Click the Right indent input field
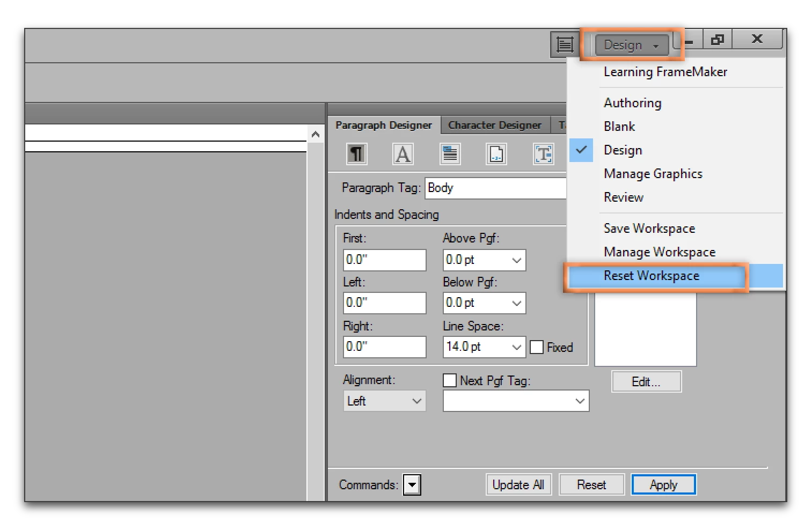Screen dimensions: 812x530 385,347
